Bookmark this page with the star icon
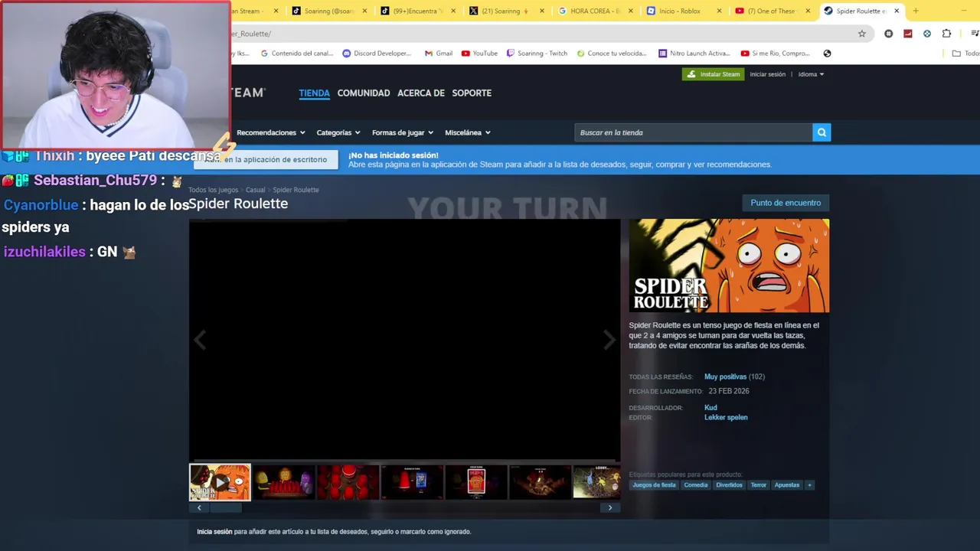 pos(862,34)
